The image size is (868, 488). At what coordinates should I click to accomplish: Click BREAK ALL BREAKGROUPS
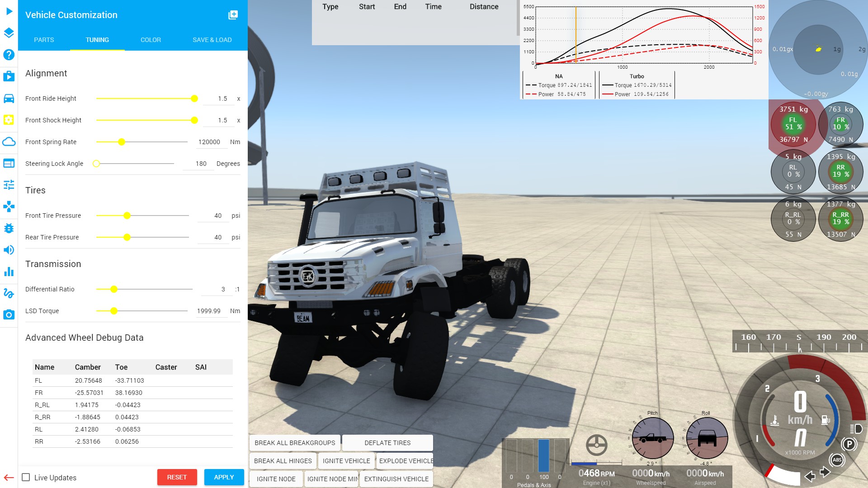click(x=295, y=443)
